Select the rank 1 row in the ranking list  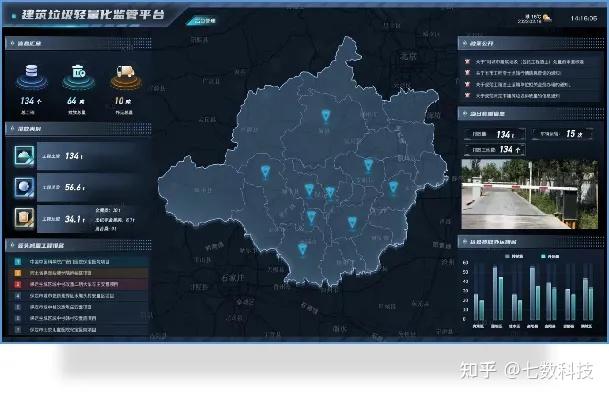(78, 262)
